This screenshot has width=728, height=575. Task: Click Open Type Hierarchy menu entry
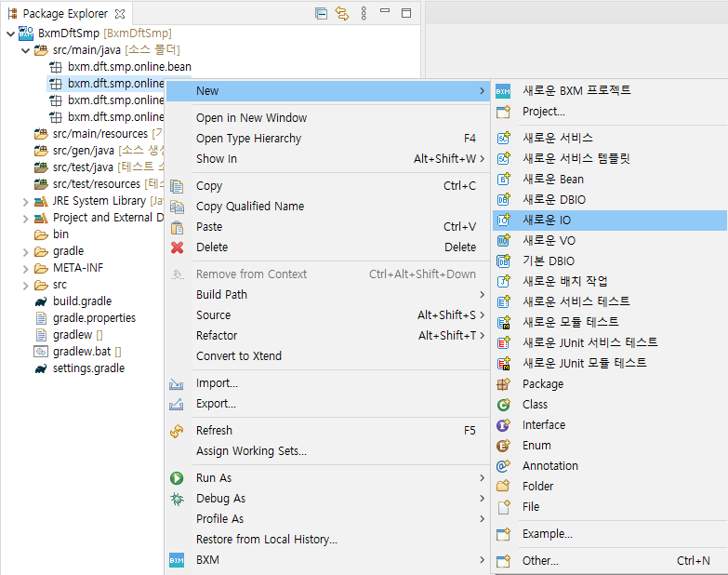coord(248,138)
